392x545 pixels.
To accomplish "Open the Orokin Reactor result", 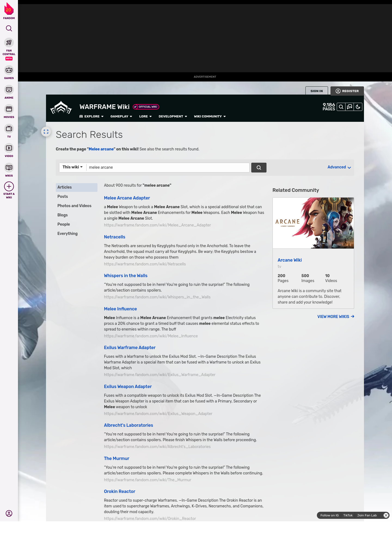I will pos(120,491).
